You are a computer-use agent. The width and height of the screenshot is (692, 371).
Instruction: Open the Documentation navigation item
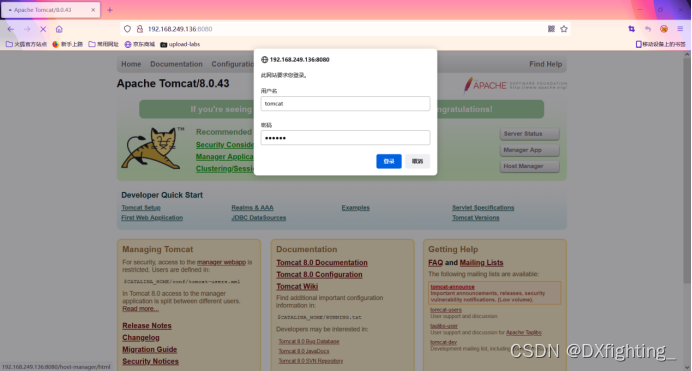pos(176,64)
